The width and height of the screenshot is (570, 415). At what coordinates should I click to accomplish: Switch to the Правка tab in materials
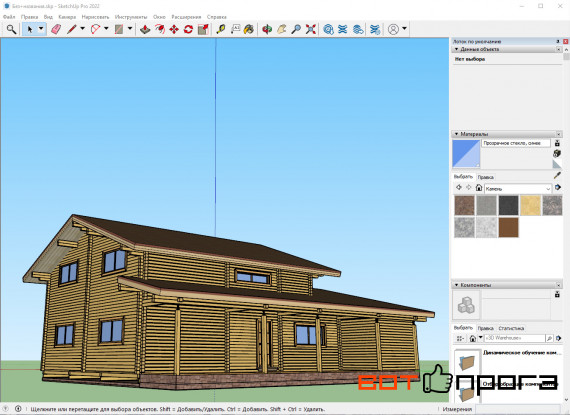pos(485,177)
